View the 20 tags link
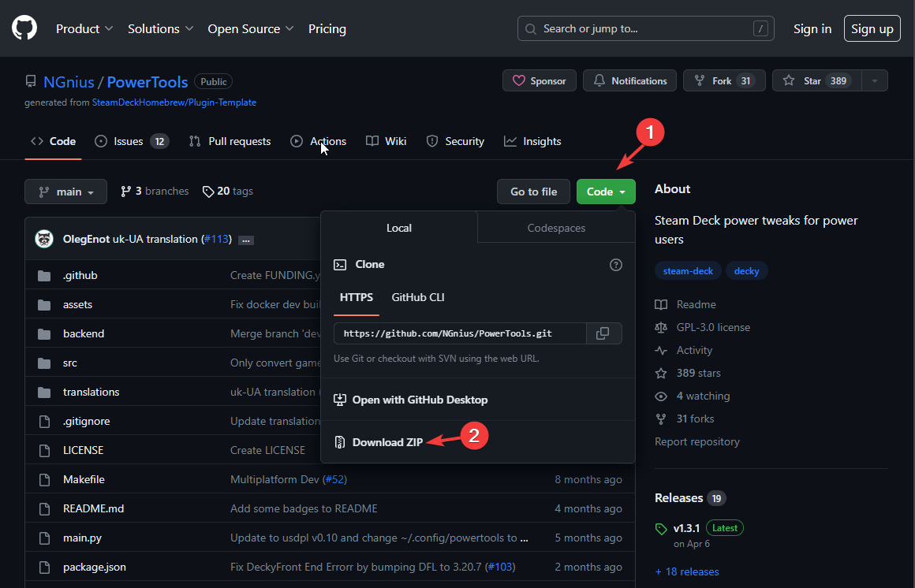Viewport: 915px width, 588px height. coord(228,192)
